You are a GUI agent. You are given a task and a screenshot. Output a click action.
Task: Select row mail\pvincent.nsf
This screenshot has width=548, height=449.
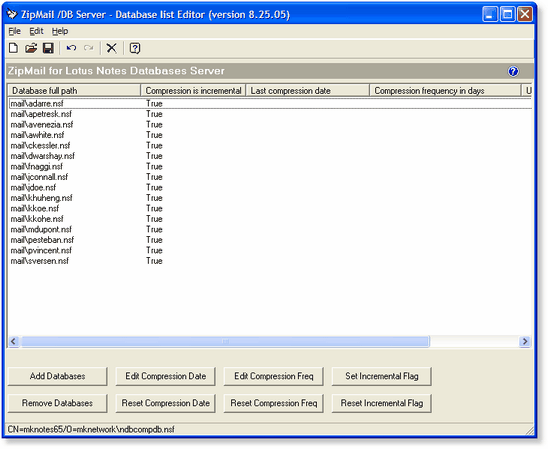270,250
